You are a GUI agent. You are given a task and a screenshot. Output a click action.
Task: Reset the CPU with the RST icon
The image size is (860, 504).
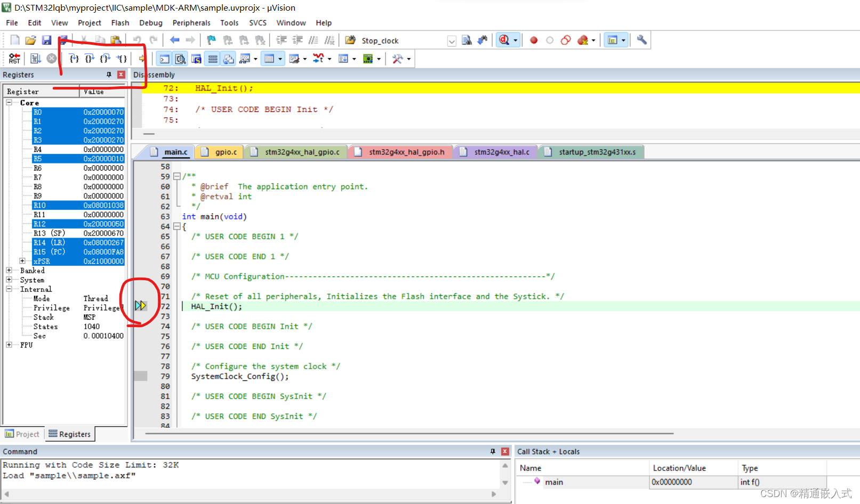(x=14, y=59)
